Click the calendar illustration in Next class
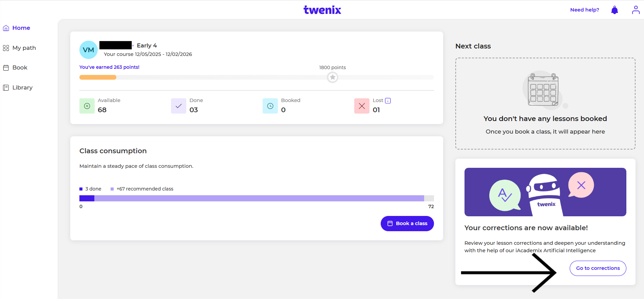 [x=543, y=90]
